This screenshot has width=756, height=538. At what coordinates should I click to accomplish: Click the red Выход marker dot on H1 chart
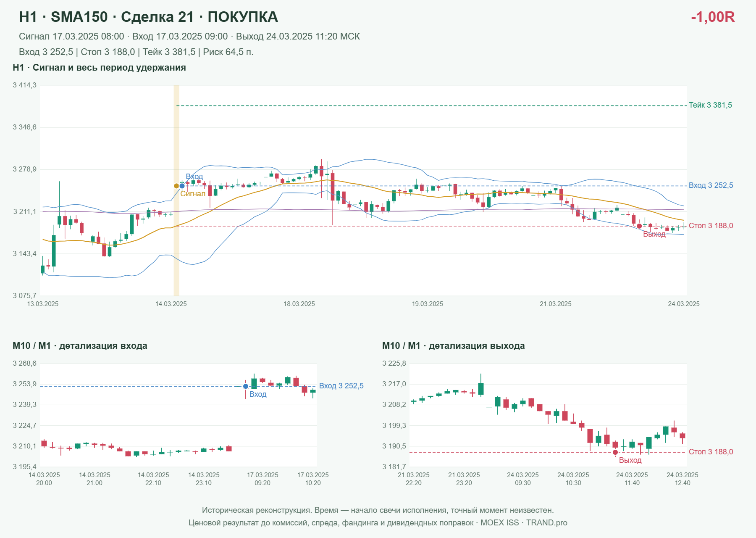click(639, 226)
